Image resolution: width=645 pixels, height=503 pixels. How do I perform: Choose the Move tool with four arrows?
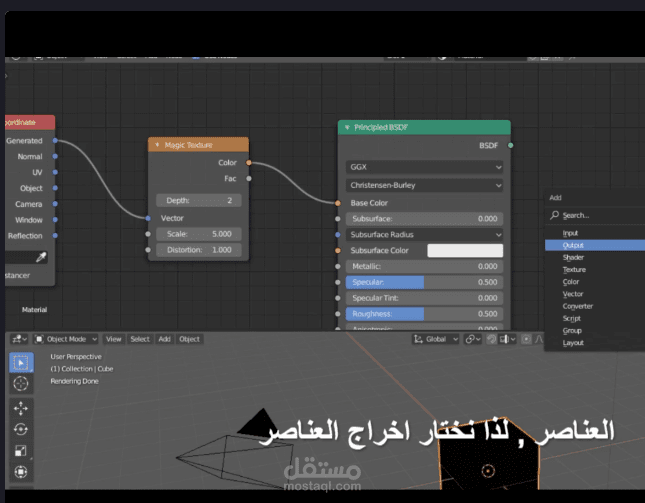(21, 408)
